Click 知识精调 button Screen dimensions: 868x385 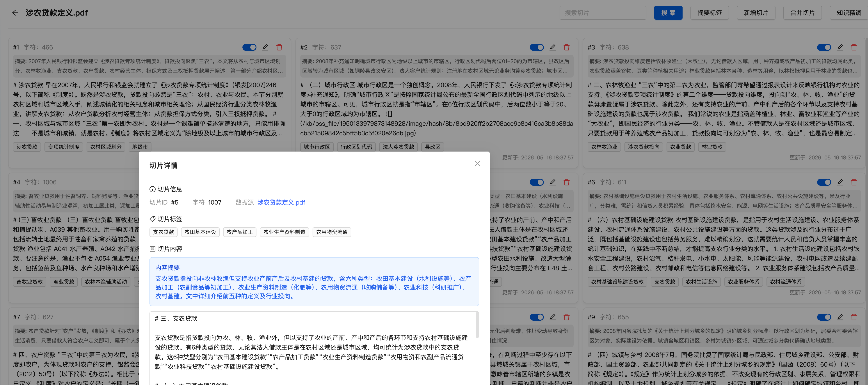tap(849, 13)
